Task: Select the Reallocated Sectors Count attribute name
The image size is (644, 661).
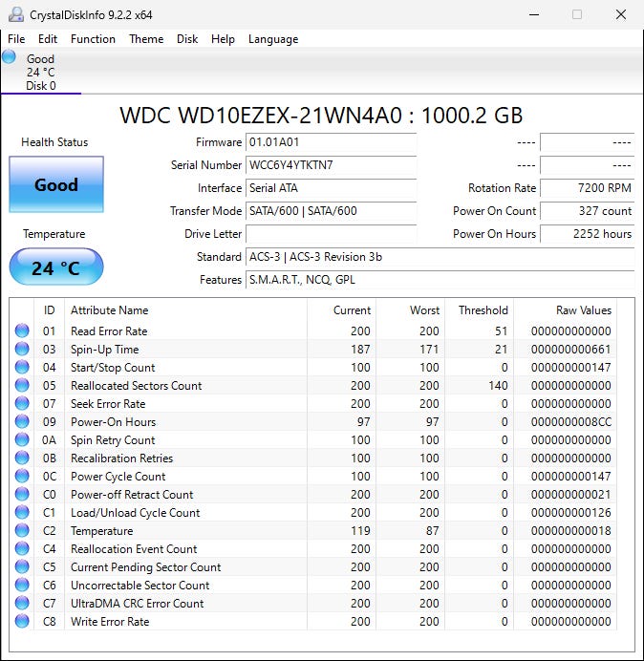Action: coord(137,386)
